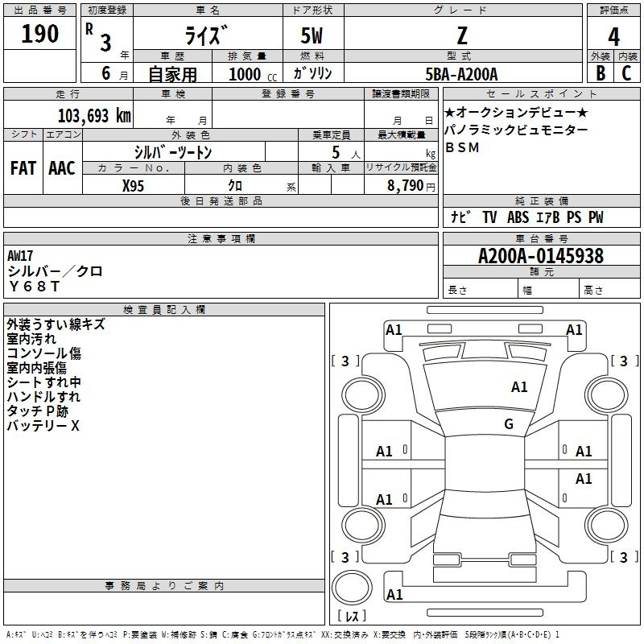Click the FAT shift type cell
This screenshot has height=644, width=644.
click(23, 168)
